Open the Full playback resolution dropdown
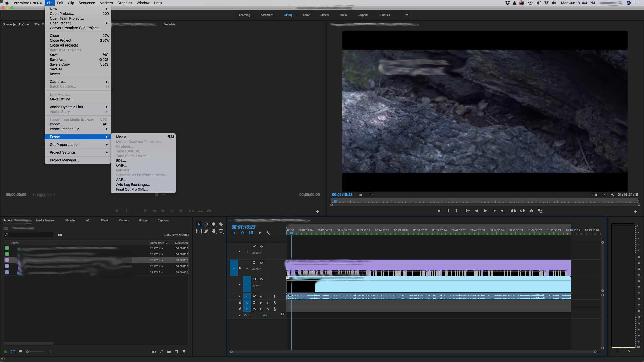This screenshot has width=644, height=362. click(x=599, y=195)
